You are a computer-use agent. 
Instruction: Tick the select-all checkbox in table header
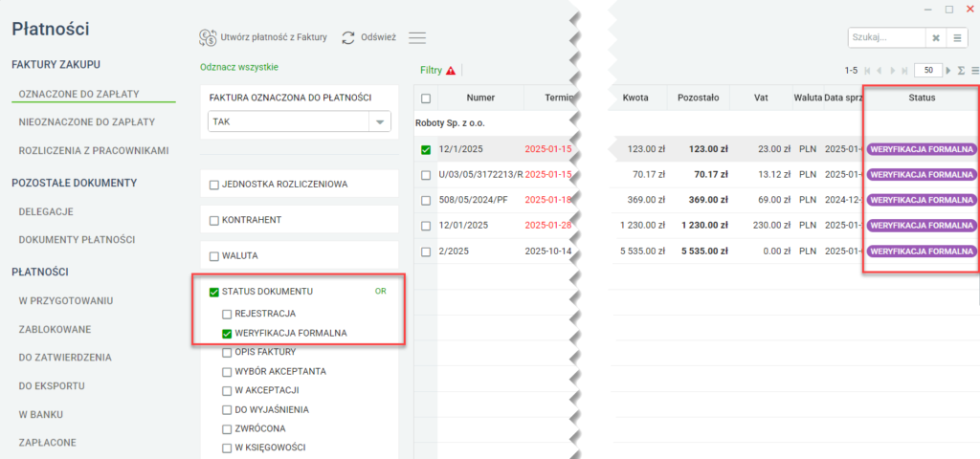click(426, 98)
